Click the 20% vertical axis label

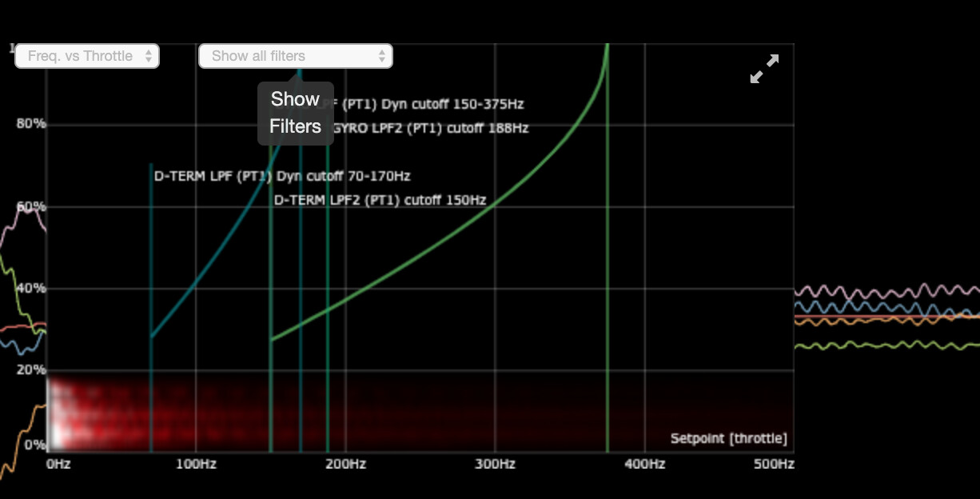pos(30,370)
